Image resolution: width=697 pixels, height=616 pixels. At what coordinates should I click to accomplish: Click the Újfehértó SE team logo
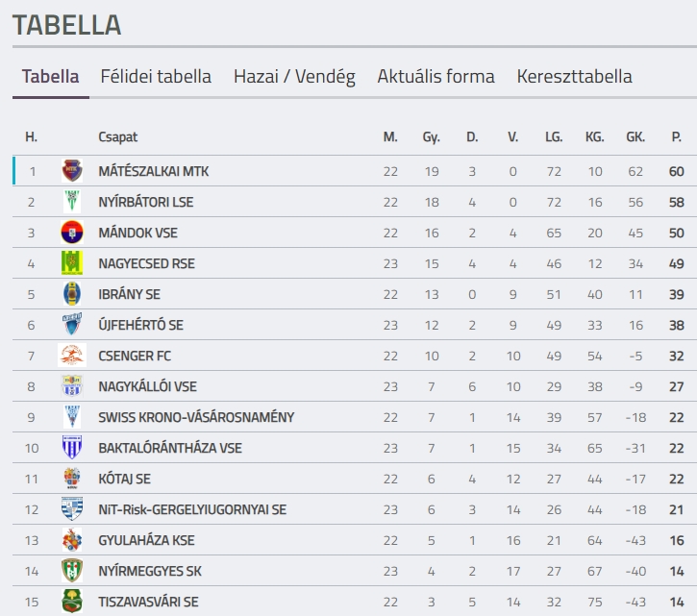[72, 325]
